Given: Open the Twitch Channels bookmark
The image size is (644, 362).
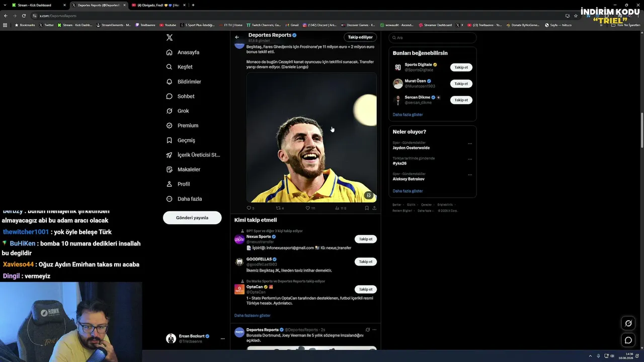Looking at the screenshot, I should point(264,25).
